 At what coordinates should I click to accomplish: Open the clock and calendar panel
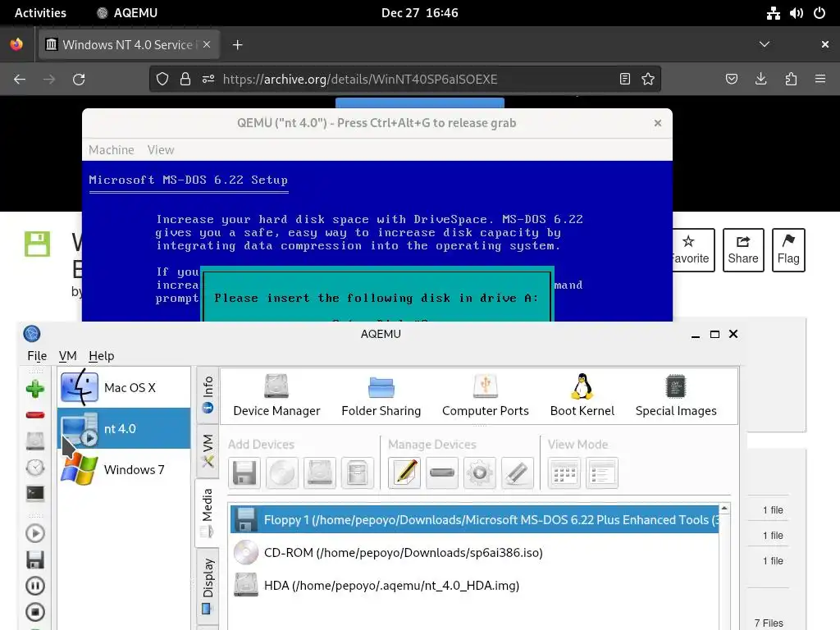tap(419, 13)
